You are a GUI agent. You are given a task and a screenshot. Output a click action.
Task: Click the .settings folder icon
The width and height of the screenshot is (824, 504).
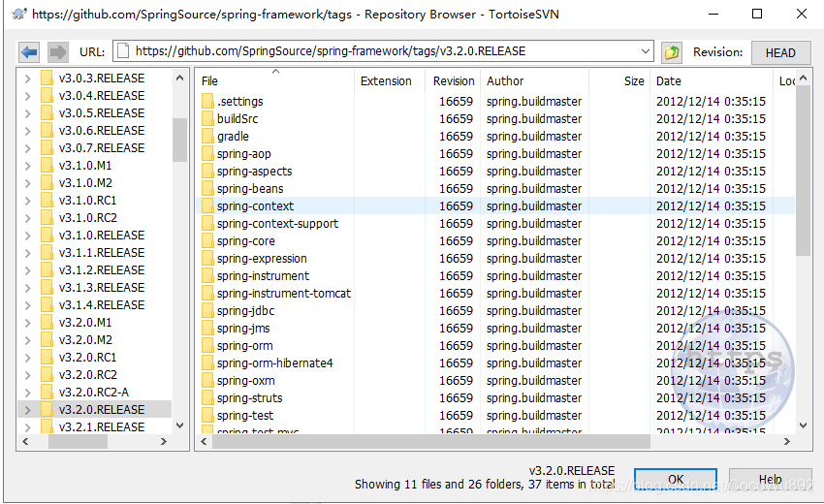(x=207, y=101)
